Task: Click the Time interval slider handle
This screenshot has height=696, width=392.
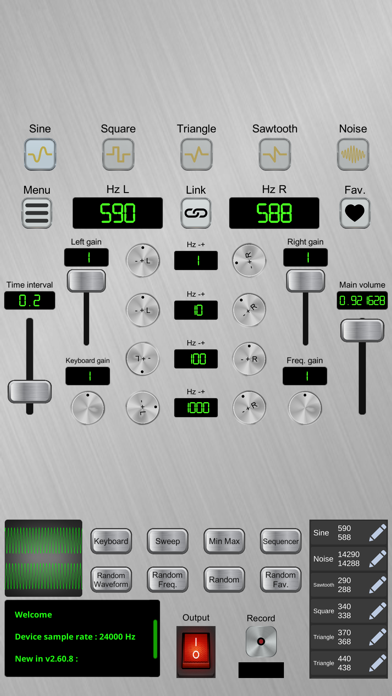Action: (30, 392)
